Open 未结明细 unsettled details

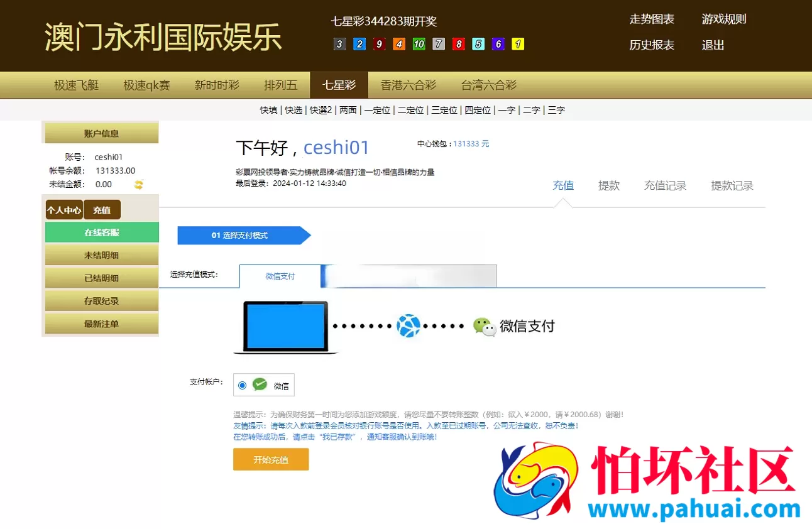pyautogui.click(x=102, y=255)
